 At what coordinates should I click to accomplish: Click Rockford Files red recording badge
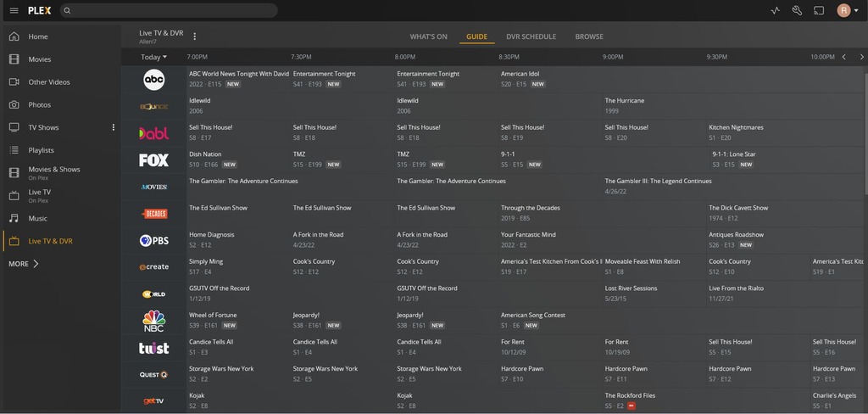632,406
